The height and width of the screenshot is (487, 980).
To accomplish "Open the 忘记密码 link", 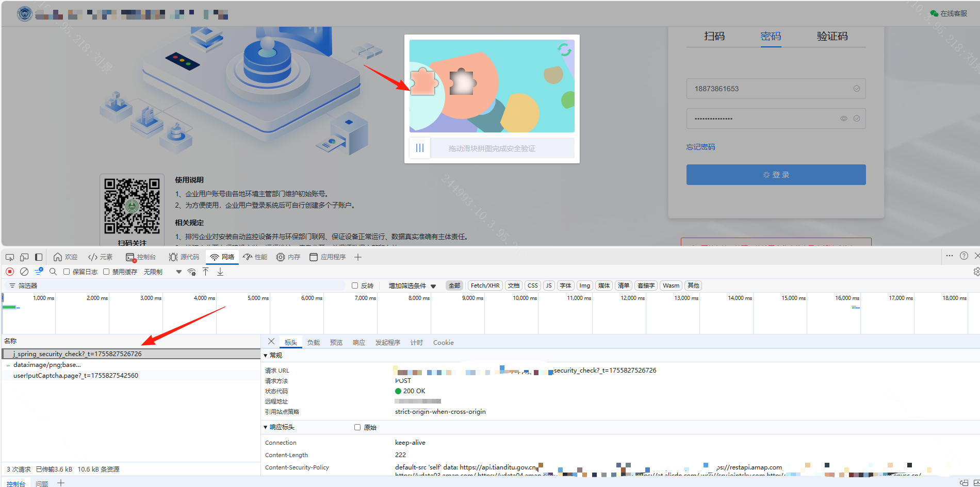I will (x=700, y=147).
